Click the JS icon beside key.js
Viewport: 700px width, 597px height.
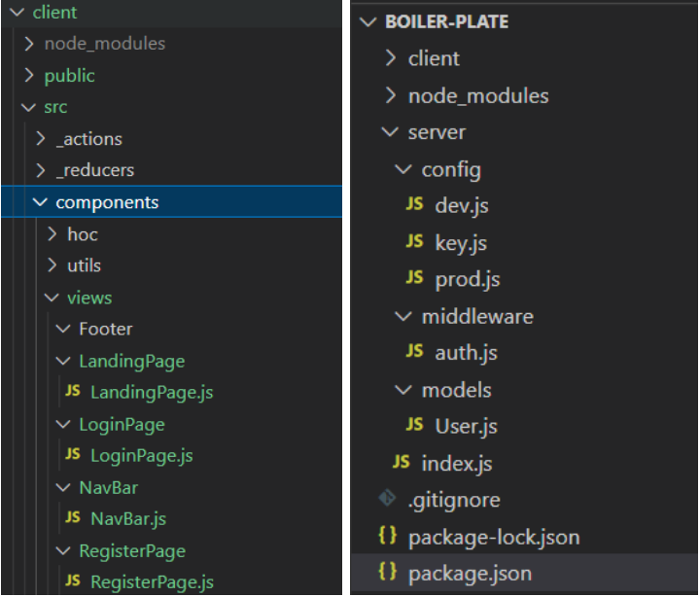point(414,241)
